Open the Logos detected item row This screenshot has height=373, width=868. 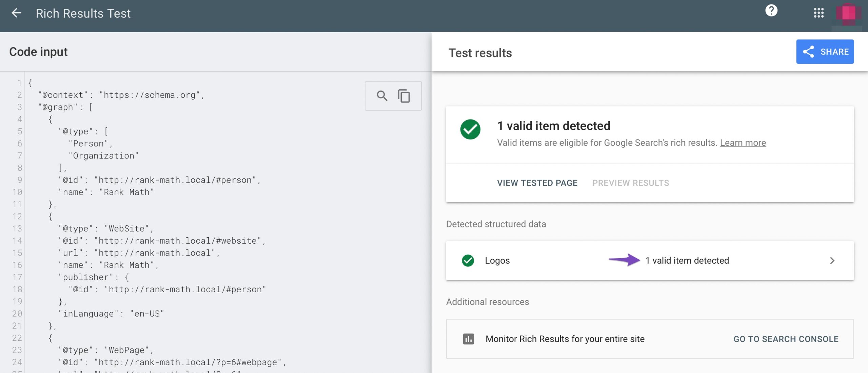650,260
